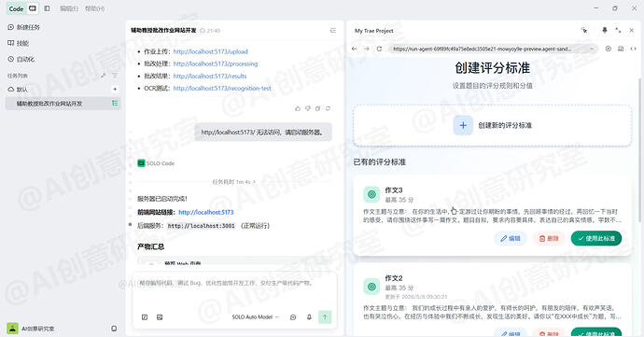Go forward in the preview browser

pyautogui.click(x=367, y=49)
